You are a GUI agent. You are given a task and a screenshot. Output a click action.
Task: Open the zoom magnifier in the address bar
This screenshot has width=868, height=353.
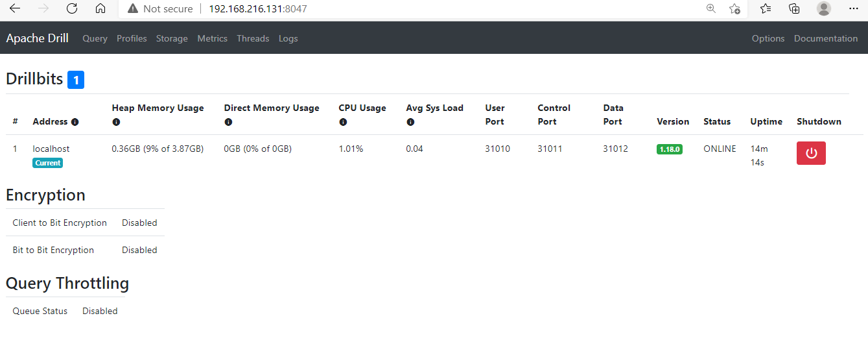[x=711, y=8]
